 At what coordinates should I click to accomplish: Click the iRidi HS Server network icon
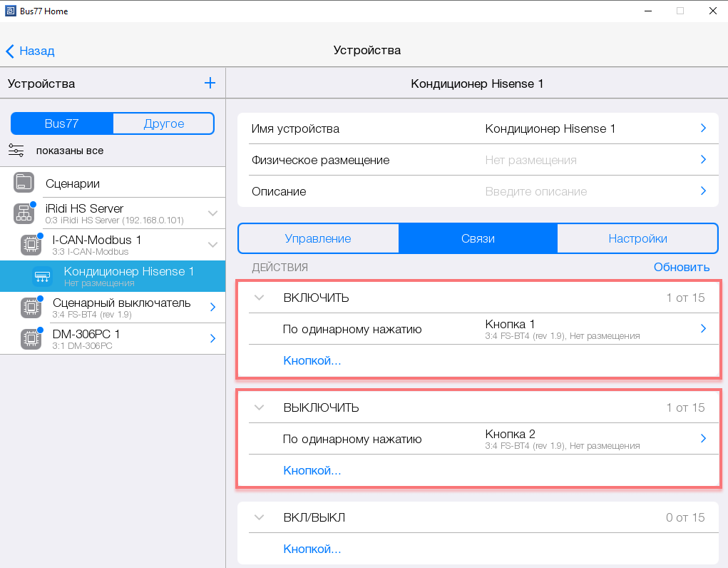pyautogui.click(x=24, y=213)
